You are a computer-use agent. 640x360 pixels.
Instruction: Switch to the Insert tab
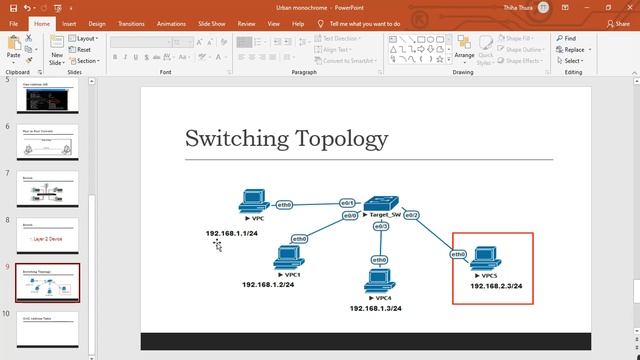[x=69, y=24]
